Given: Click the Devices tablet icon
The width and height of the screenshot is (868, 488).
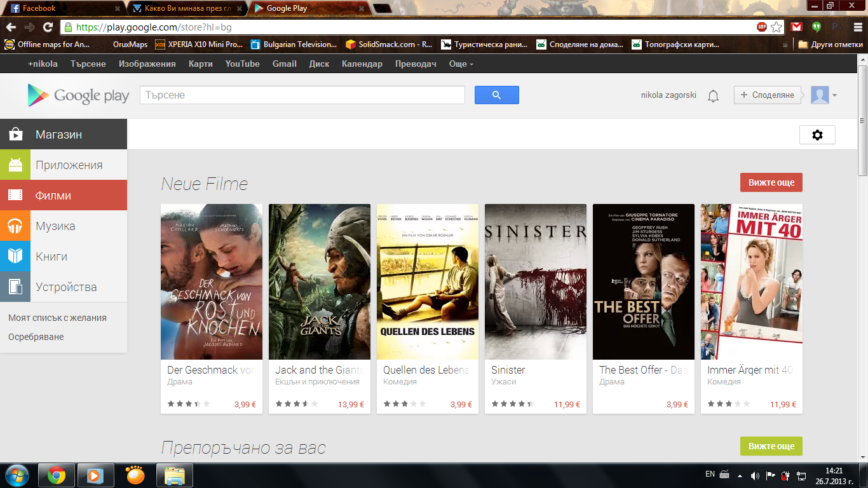Looking at the screenshot, I should pyautogui.click(x=15, y=287).
